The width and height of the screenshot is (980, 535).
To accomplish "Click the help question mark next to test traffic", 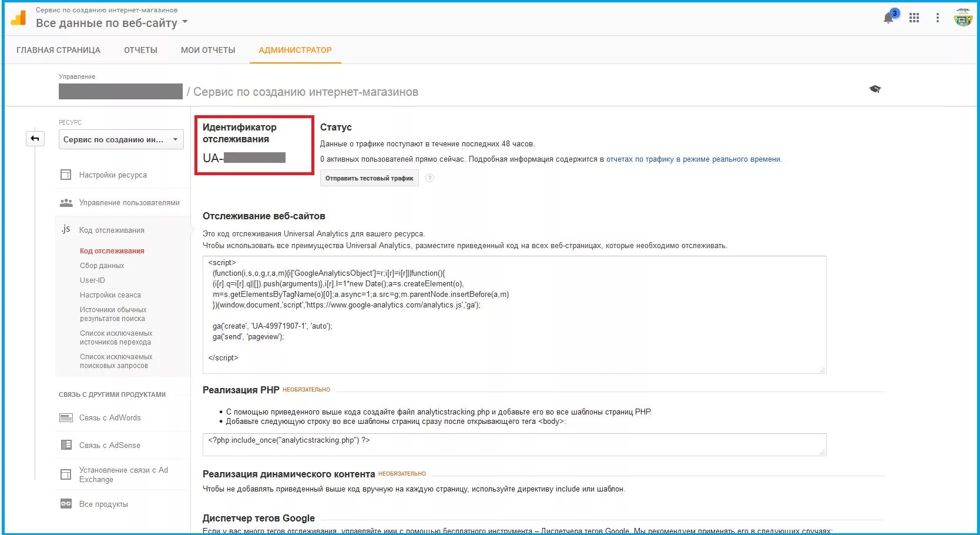I will tap(429, 178).
